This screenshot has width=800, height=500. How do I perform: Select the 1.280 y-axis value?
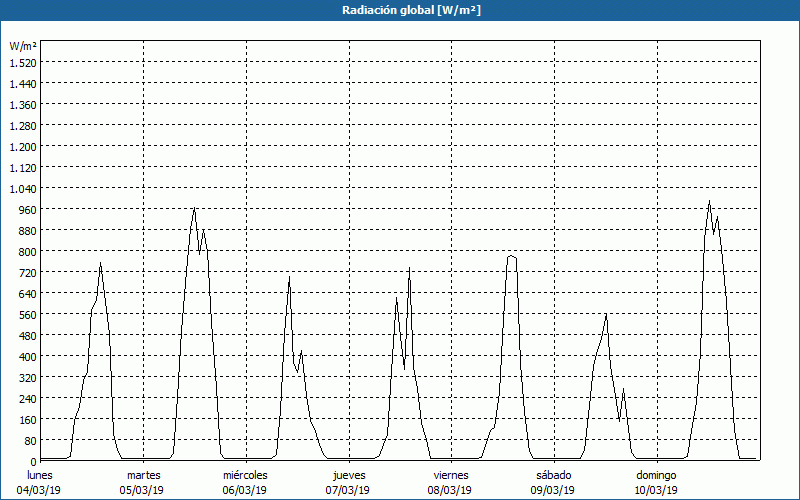pos(23,126)
